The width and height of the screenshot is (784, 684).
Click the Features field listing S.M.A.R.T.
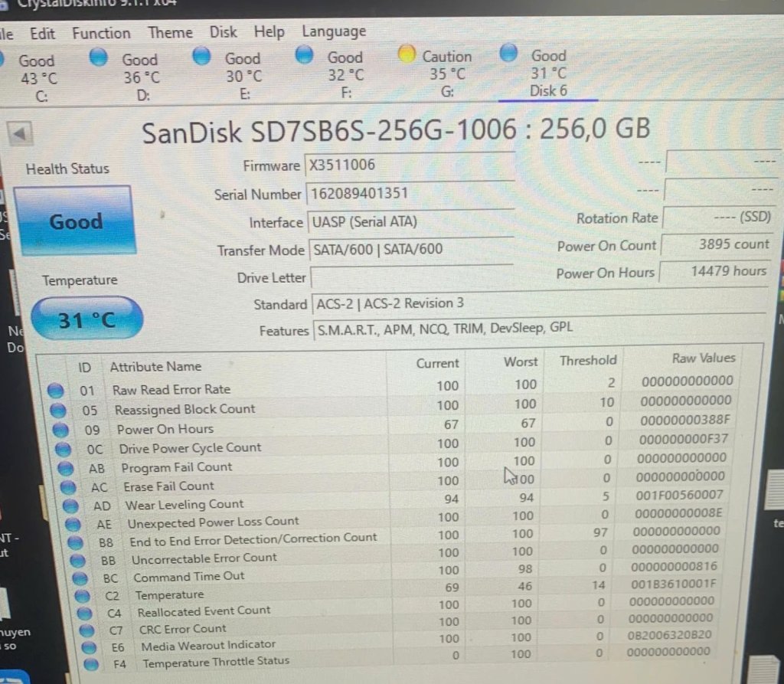click(540, 327)
